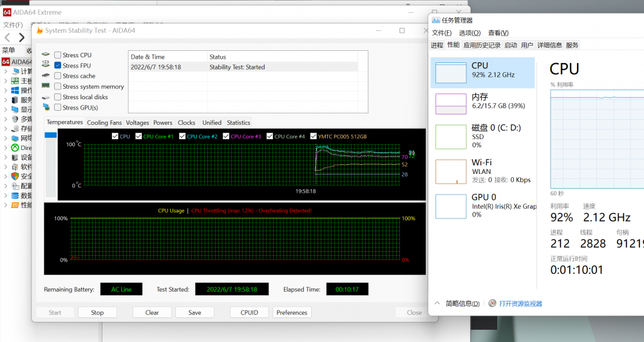This screenshot has height=342, width=644.
Task: Click the disk icon beside Stress local disks
Action: 46,97
